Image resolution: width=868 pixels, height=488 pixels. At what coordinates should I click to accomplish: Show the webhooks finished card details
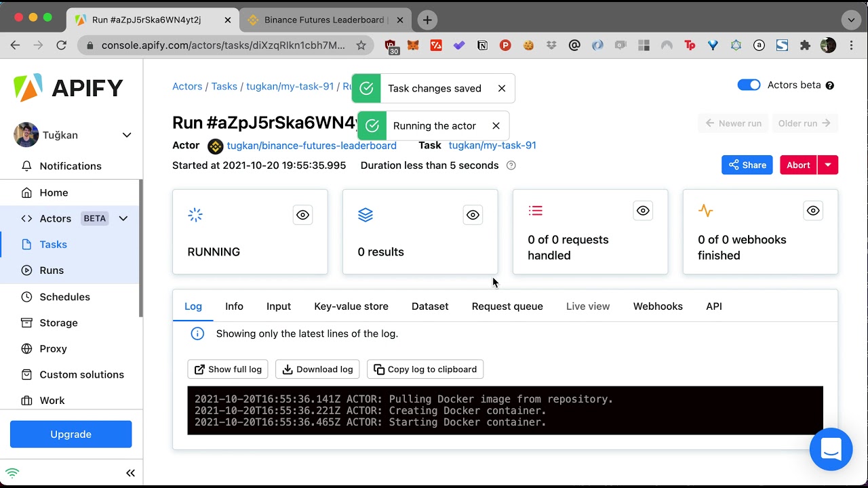813,211
